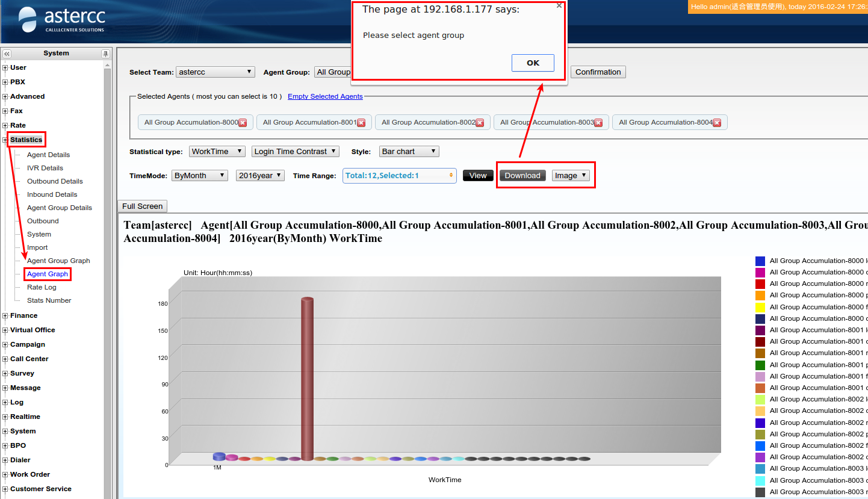Open the Statistical type WorkTime dropdown
The height and width of the screenshot is (499, 868).
(x=217, y=152)
